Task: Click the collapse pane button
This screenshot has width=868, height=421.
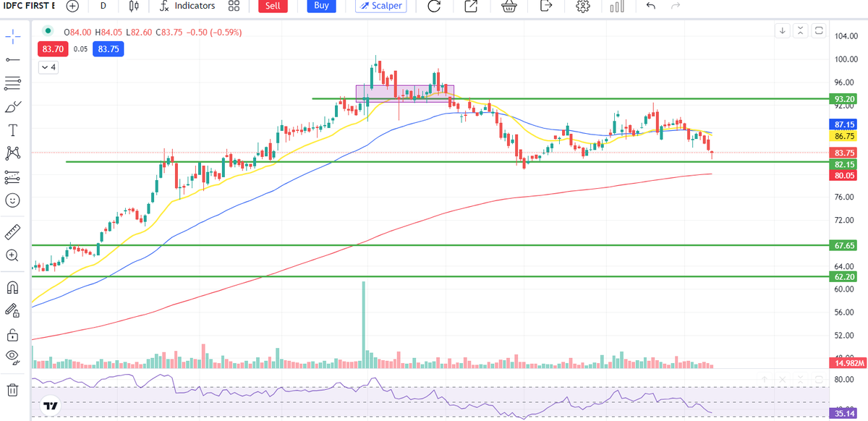Action: pos(801,30)
